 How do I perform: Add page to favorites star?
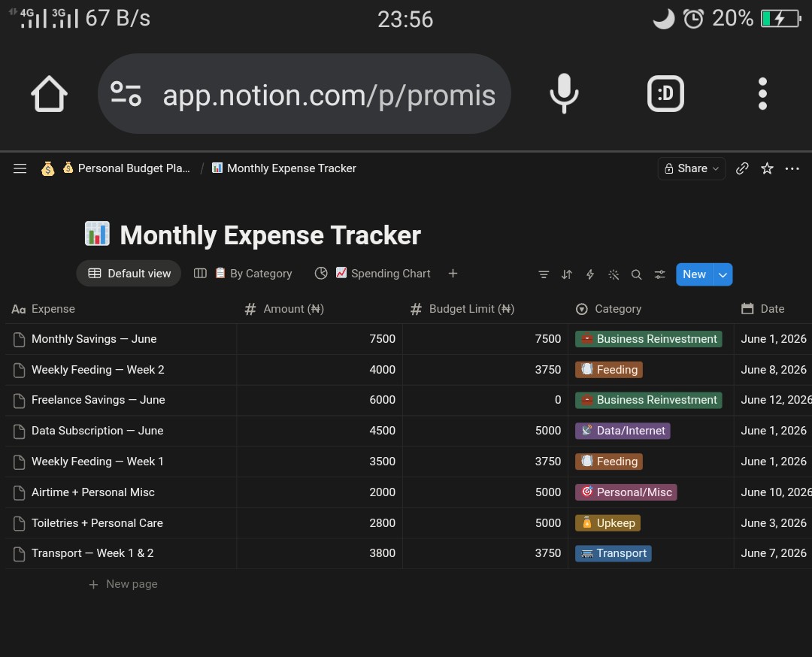[767, 168]
